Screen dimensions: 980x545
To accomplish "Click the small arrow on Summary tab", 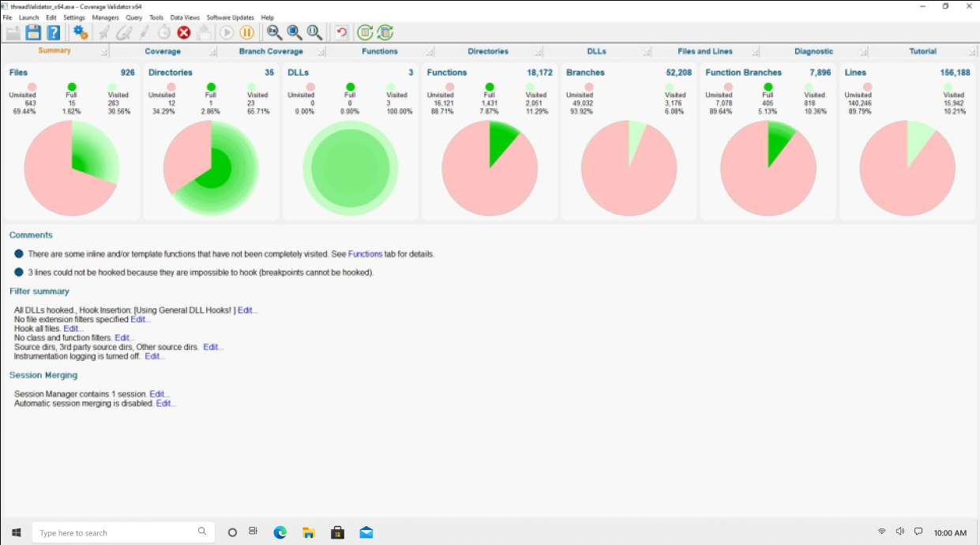I will click(x=103, y=53).
